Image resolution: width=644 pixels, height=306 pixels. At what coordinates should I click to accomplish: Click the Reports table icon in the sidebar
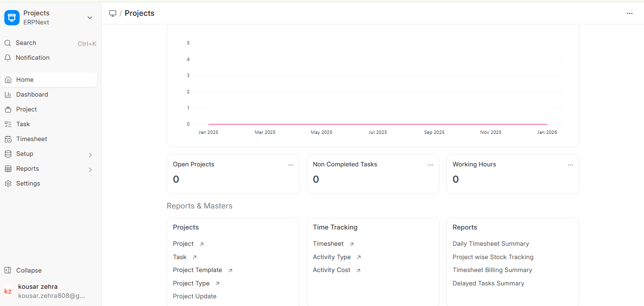pos(8,169)
